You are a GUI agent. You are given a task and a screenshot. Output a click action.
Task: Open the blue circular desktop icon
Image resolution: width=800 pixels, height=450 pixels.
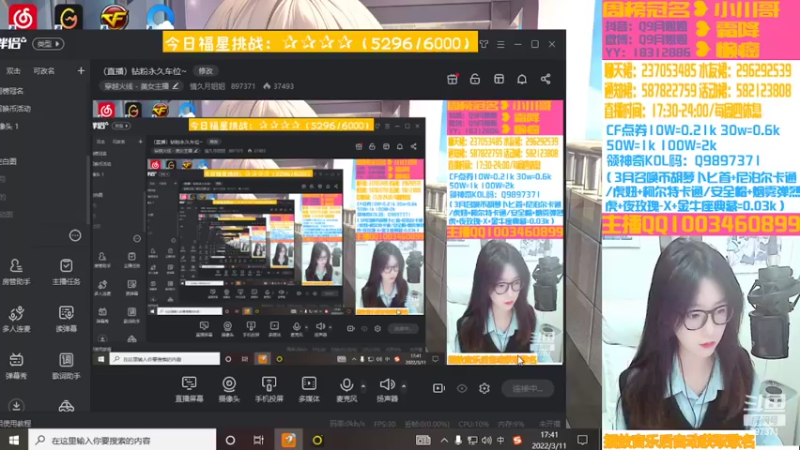click(160, 17)
